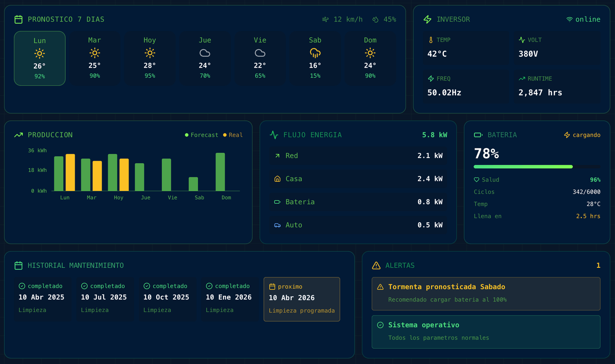The width and height of the screenshot is (615, 364).
Task: Click the battery icon in Bateria header
Action: [x=478, y=135]
